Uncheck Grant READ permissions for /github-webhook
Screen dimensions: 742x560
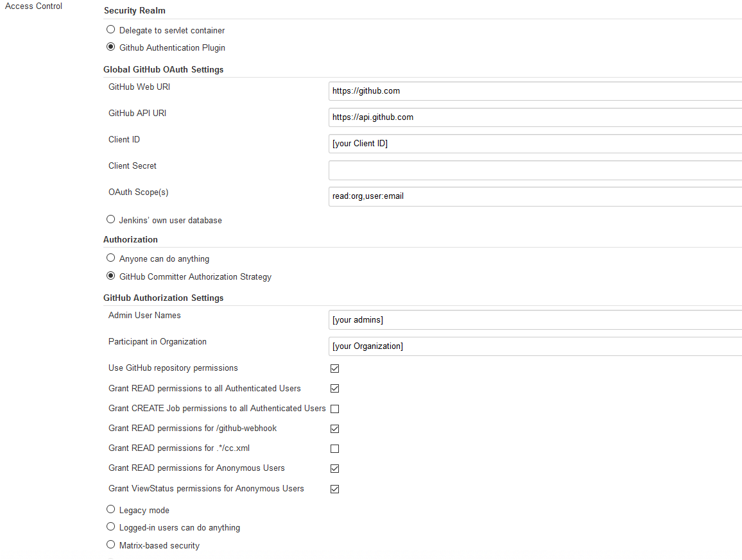click(334, 428)
